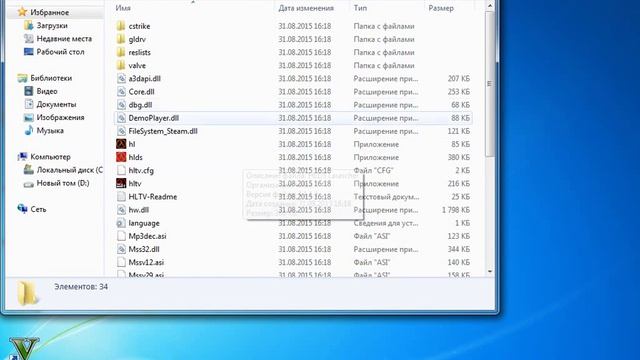This screenshot has height=360, width=640.
Task: Click the Загрузки folder icon in sidebar
Action: (29, 25)
